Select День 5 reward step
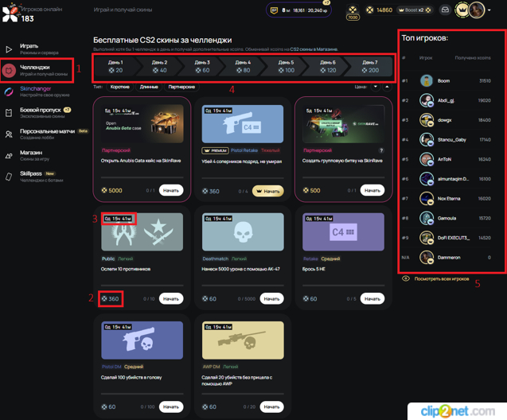This screenshot has width=507, height=420. pyautogui.click(x=287, y=66)
